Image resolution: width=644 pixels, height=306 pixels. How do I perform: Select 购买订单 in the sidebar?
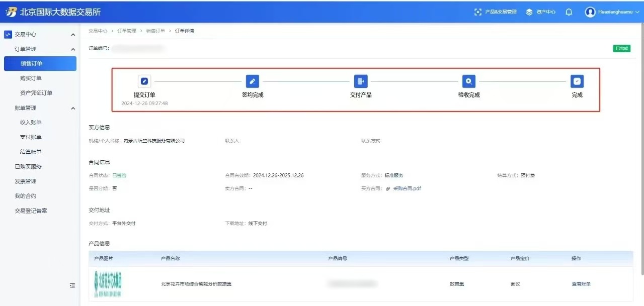tap(31, 78)
